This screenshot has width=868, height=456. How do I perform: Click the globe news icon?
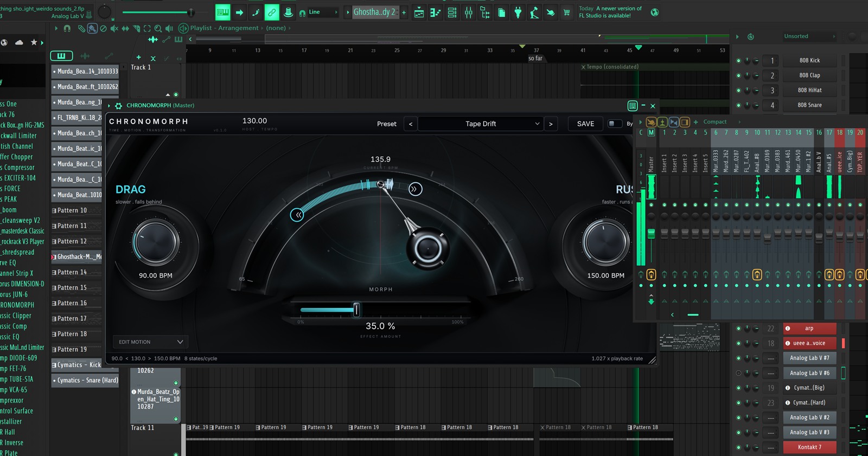click(x=655, y=12)
